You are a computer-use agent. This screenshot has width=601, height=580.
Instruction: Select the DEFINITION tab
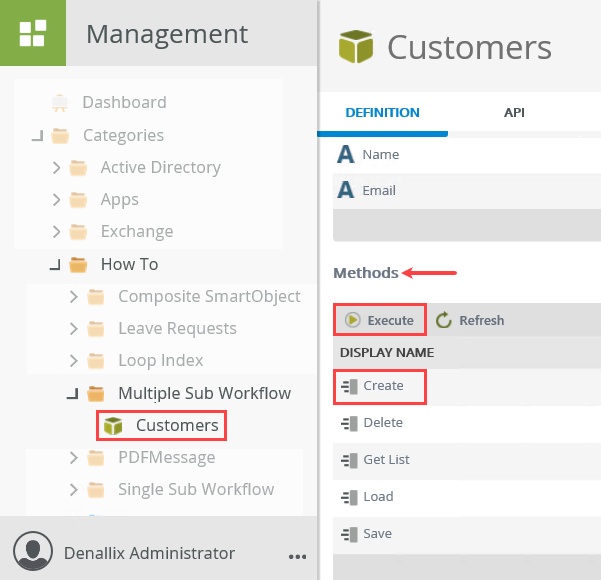[382, 113]
